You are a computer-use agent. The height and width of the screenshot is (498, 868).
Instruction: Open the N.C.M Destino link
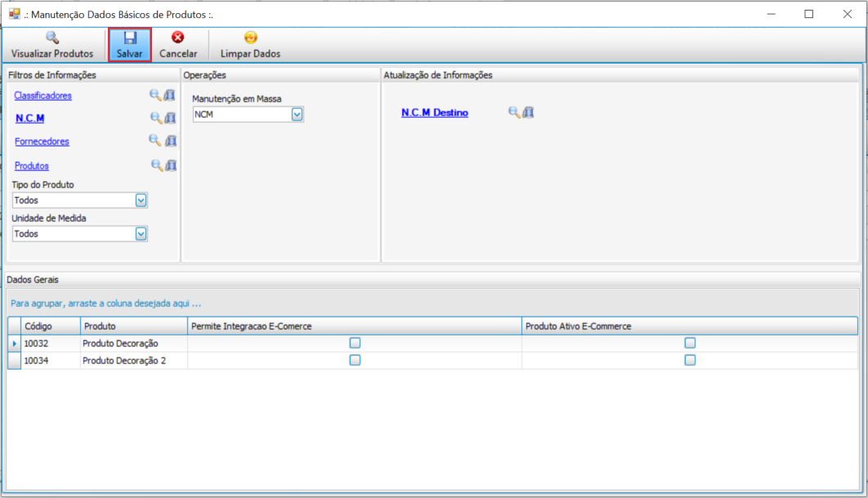point(435,113)
